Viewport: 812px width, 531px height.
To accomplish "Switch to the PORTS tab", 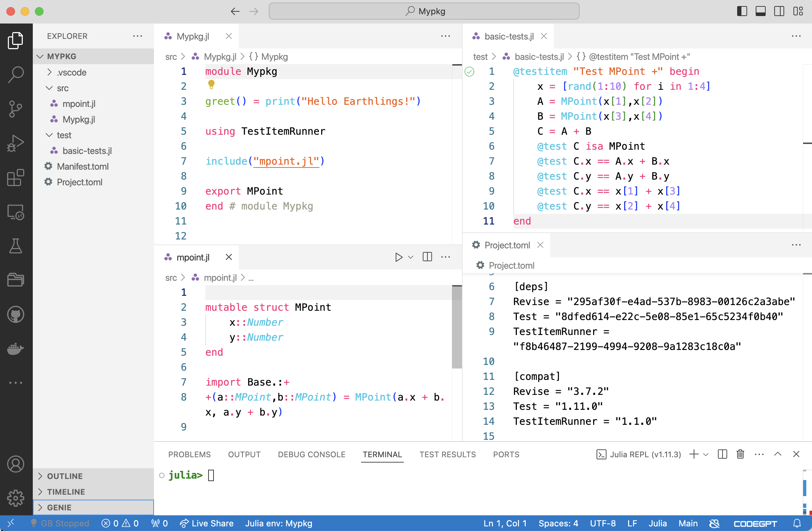I will 506,454.
